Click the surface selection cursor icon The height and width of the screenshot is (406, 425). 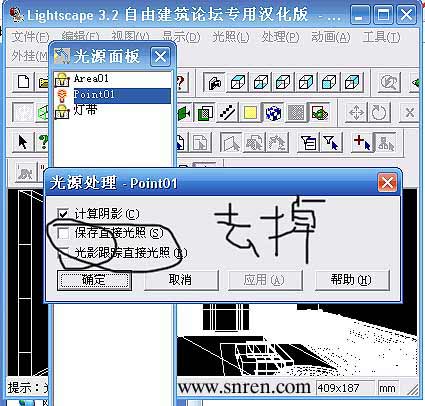(231, 143)
